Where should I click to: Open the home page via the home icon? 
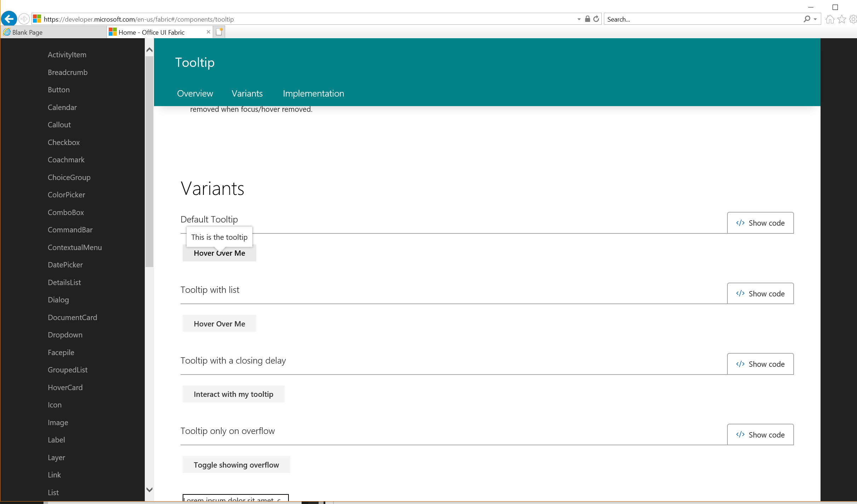[x=829, y=19]
